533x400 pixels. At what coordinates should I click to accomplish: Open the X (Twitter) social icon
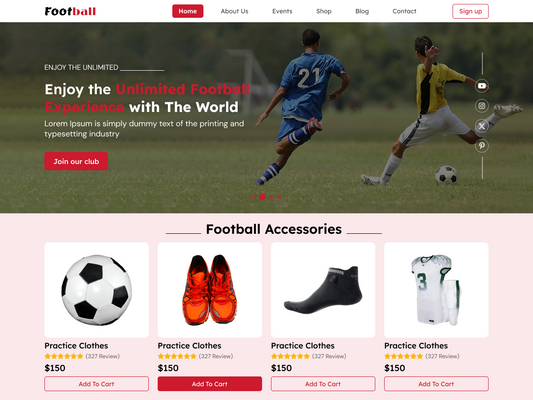tap(482, 126)
